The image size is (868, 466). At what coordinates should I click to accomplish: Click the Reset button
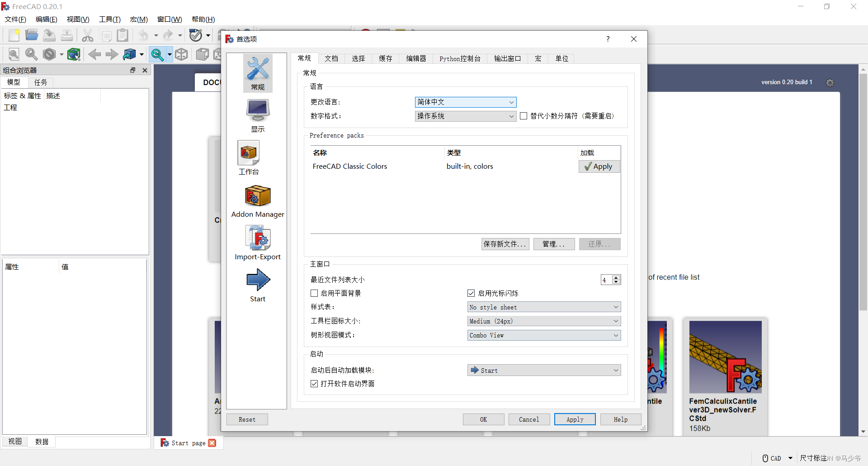tap(247, 419)
